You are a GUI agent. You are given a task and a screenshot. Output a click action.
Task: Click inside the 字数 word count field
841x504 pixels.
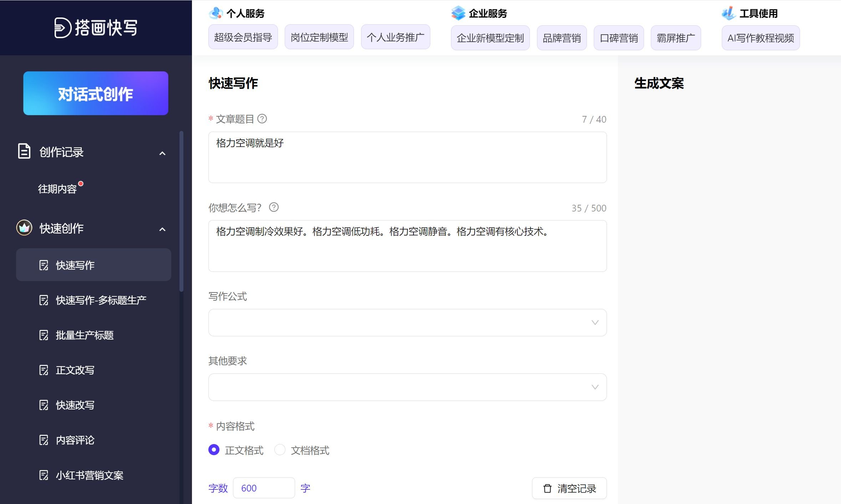coord(264,488)
